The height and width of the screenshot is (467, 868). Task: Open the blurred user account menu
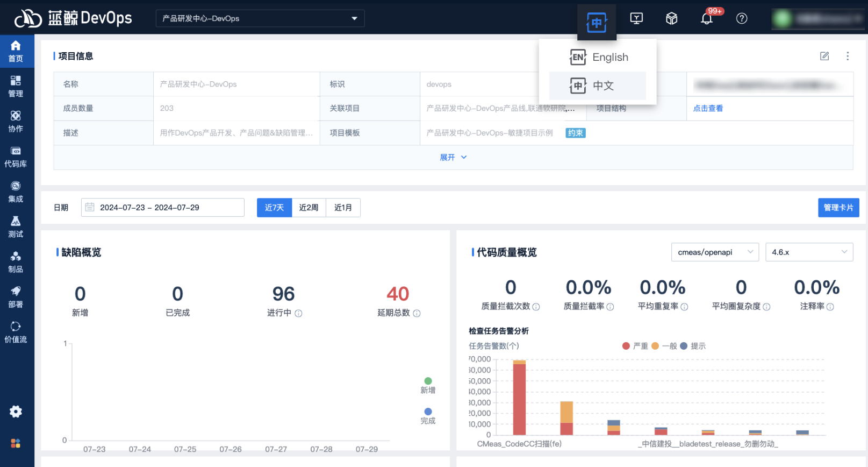pos(817,18)
